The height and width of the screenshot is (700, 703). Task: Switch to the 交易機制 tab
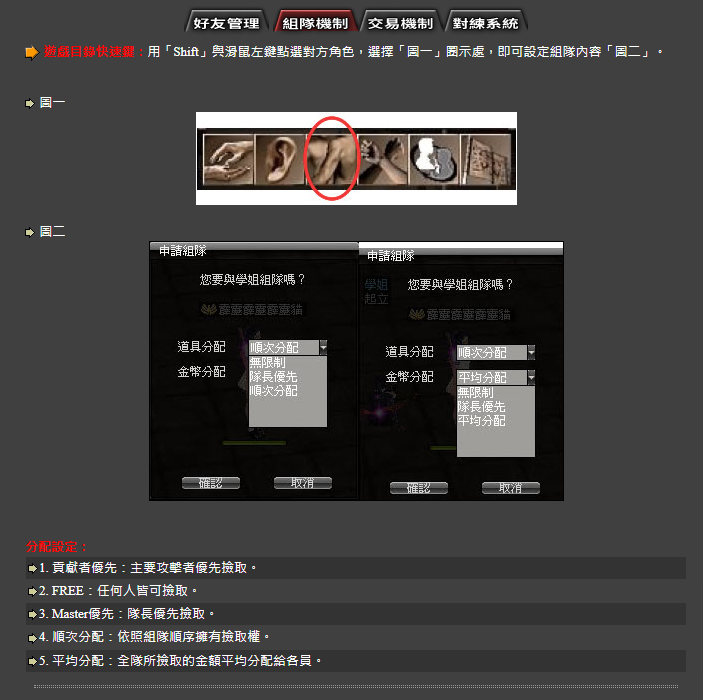tap(400, 22)
